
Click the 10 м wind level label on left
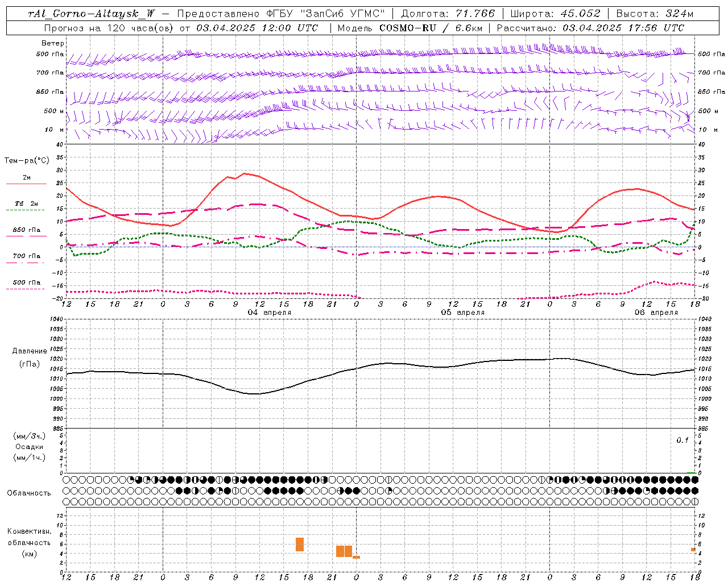coord(54,130)
